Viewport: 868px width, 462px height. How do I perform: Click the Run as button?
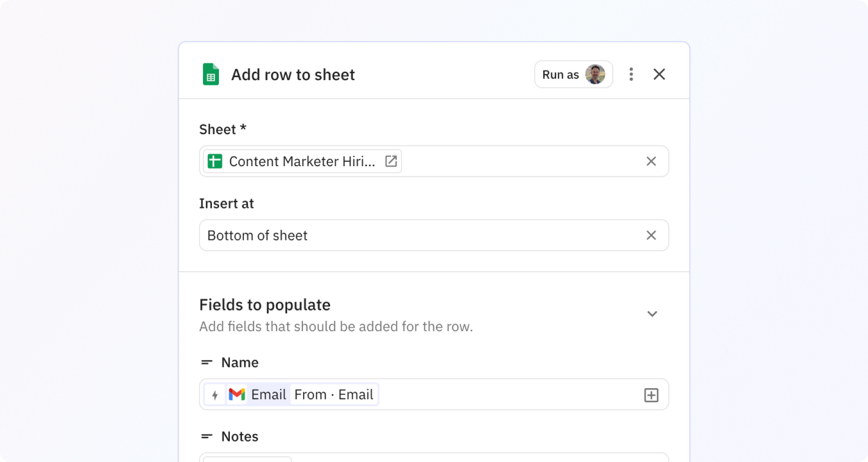point(561,74)
